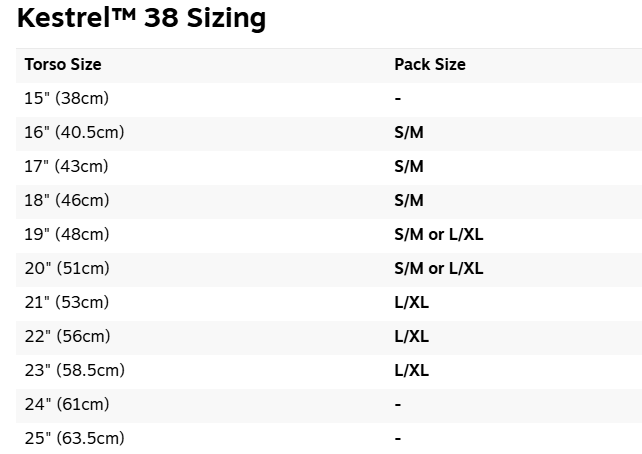
Task: Select the 20" (51cm) torso size cell
Action: coord(67,269)
